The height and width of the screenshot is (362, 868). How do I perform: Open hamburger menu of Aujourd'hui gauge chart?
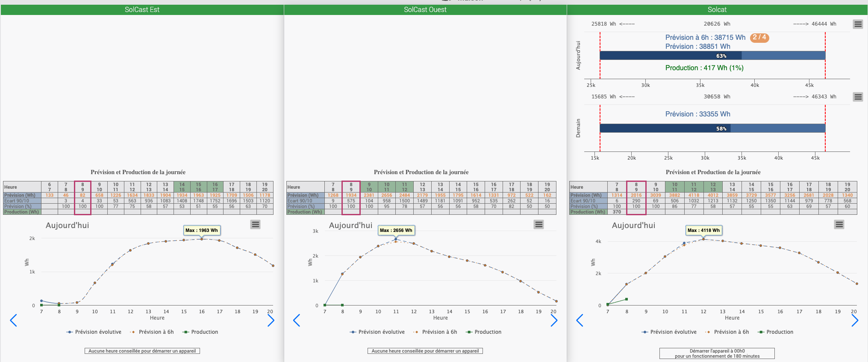pos(858,24)
